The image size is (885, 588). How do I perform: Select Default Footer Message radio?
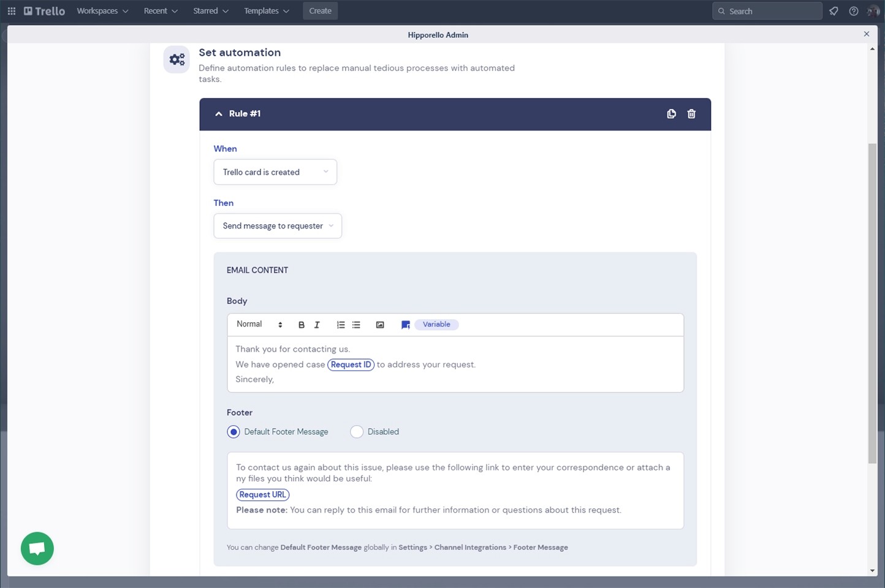click(234, 432)
